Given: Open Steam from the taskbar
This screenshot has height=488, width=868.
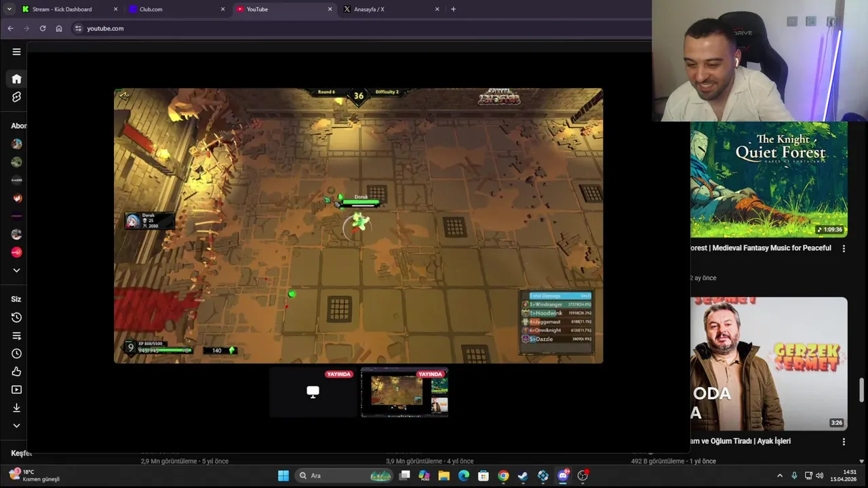Looking at the screenshot, I should (523, 476).
